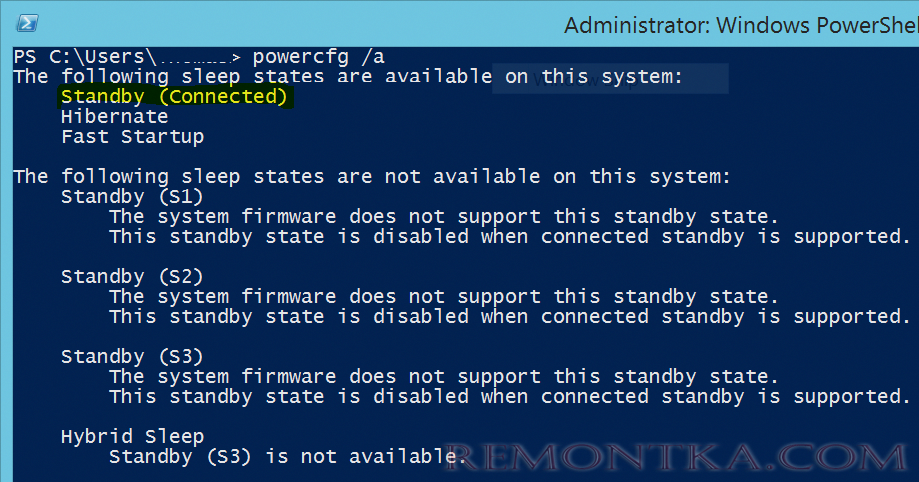The image size is (919, 482).
Task: Click connected standby message under Standby (S3)
Action: pos(509,396)
